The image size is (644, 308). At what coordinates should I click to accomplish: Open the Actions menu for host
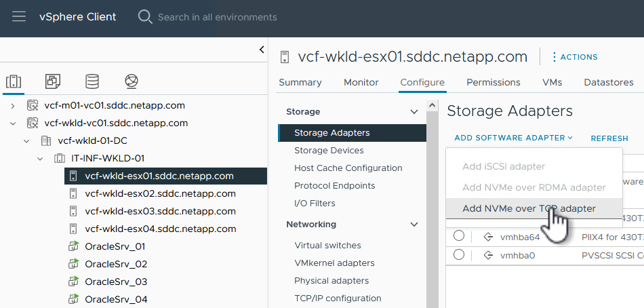coord(573,57)
